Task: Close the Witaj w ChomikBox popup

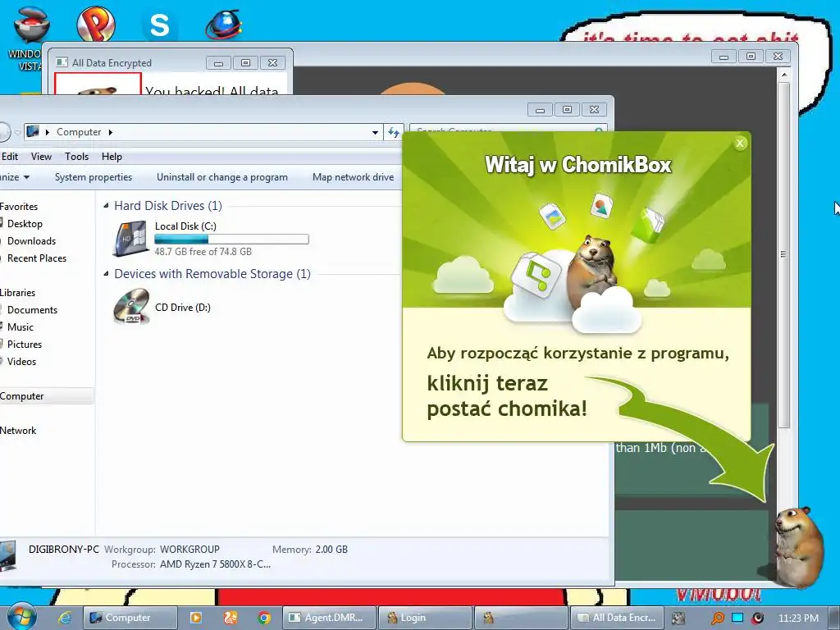Action: click(740, 143)
